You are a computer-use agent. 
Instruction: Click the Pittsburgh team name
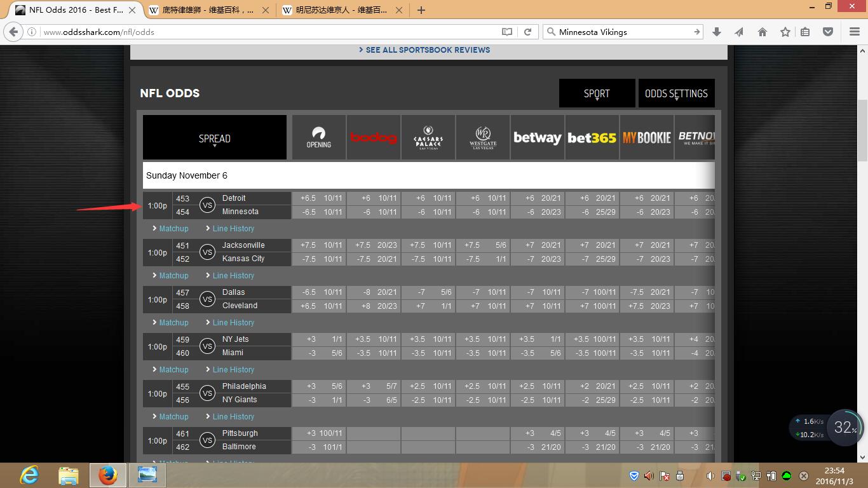(240, 433)
